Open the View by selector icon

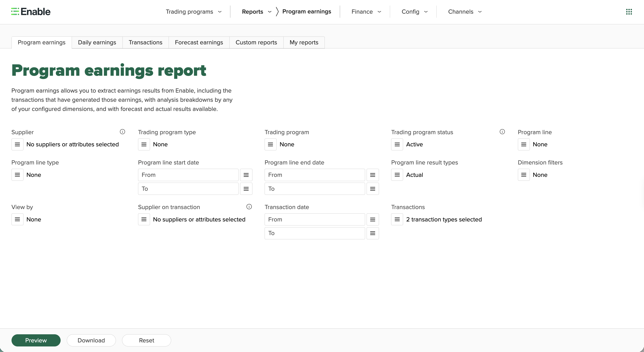tap(17, 219)
